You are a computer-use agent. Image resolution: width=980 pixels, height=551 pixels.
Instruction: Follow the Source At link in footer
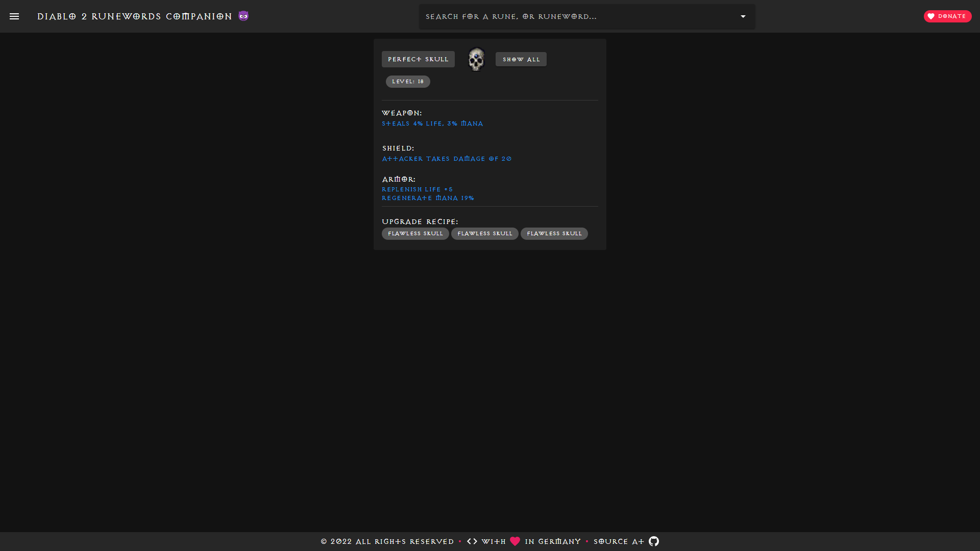click(619, 541)
